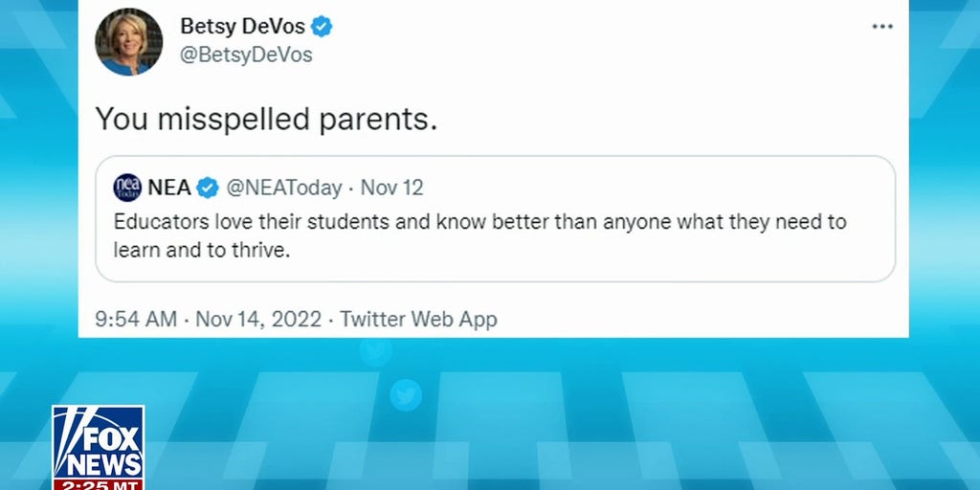Image resolution: width=980 pixels, height=490 pixels.
Task: Click the Fox News channel logo
Action: 98,444
